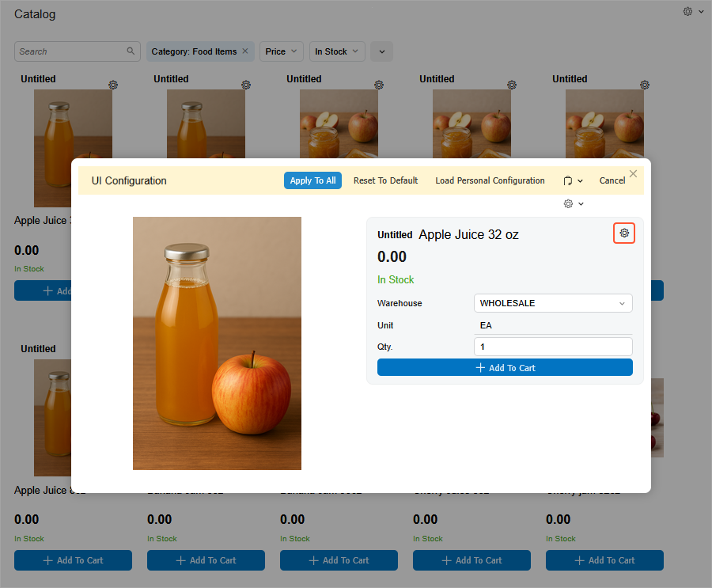712x588 pixels.
Task: Click Reset To Default
Action: tap(385, 180)
